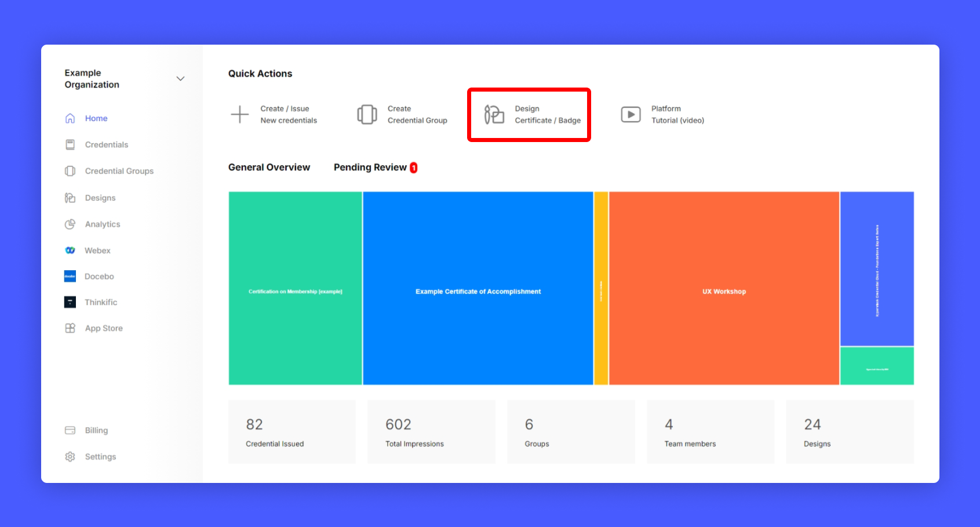This screenshot has width=980, height=527.
Task: Click the Analytics pie chart icon
Action: 70,224
